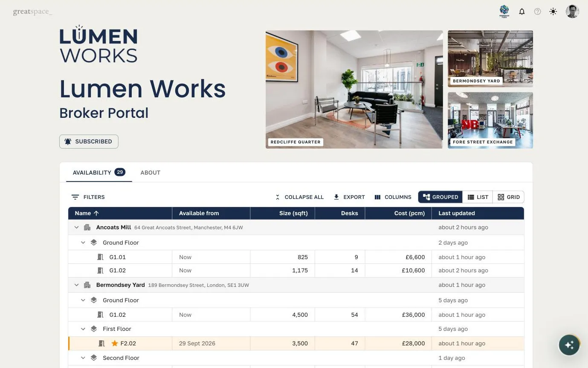Switch to the Availability tab
The height and width of the screenshot is (368, 588).
99,172
